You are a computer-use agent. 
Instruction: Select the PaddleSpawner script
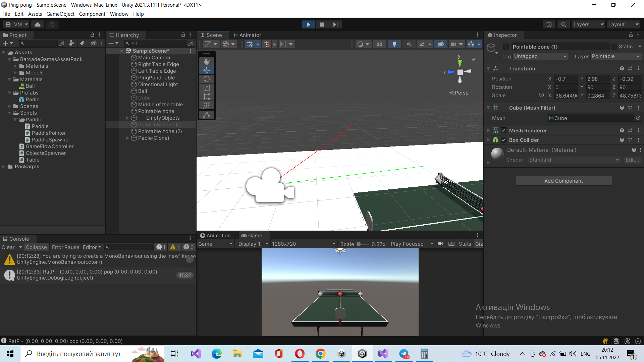(51, 140)
